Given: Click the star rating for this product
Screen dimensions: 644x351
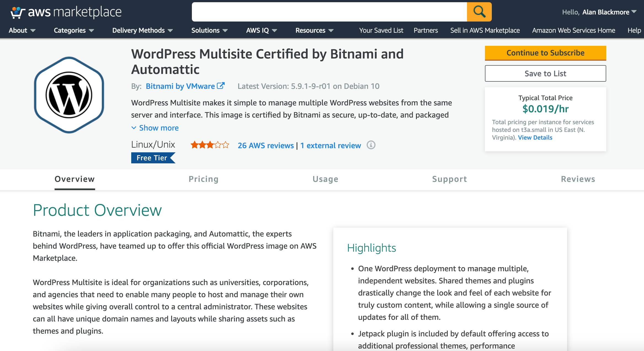Looking at the screenshot, I should (210, 145).
